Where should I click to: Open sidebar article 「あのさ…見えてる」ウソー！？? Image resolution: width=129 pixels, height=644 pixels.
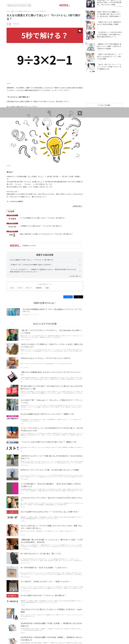click(x=109, y=67)
